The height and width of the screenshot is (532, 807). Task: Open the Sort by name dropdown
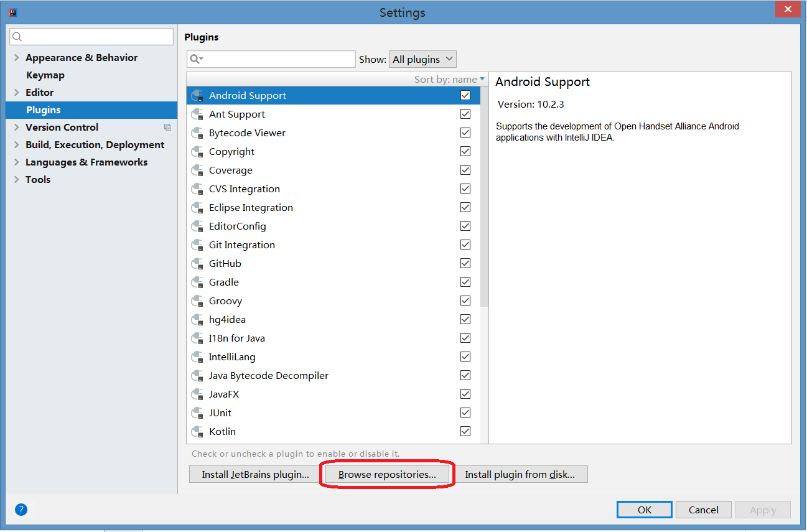[449, 79]
